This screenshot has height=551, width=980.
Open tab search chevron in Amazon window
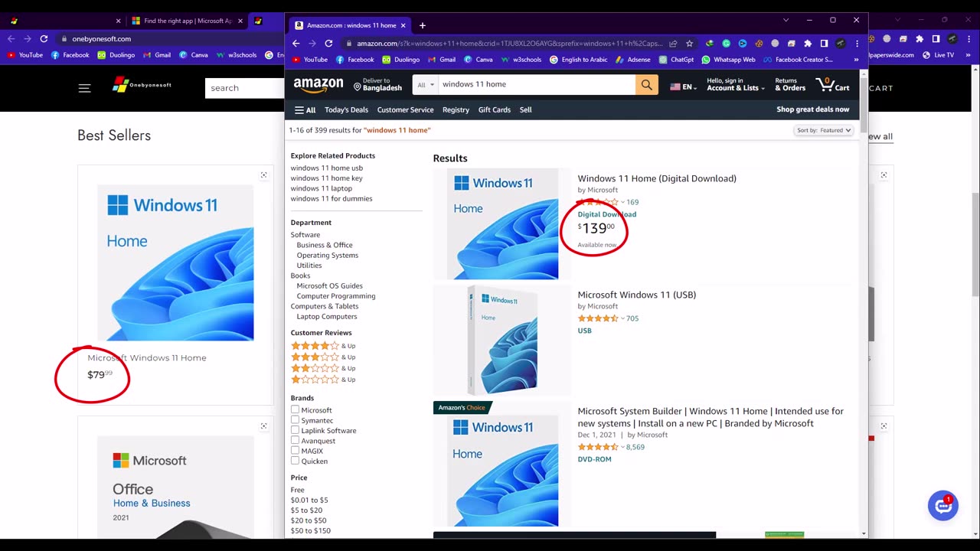(786, 20)
